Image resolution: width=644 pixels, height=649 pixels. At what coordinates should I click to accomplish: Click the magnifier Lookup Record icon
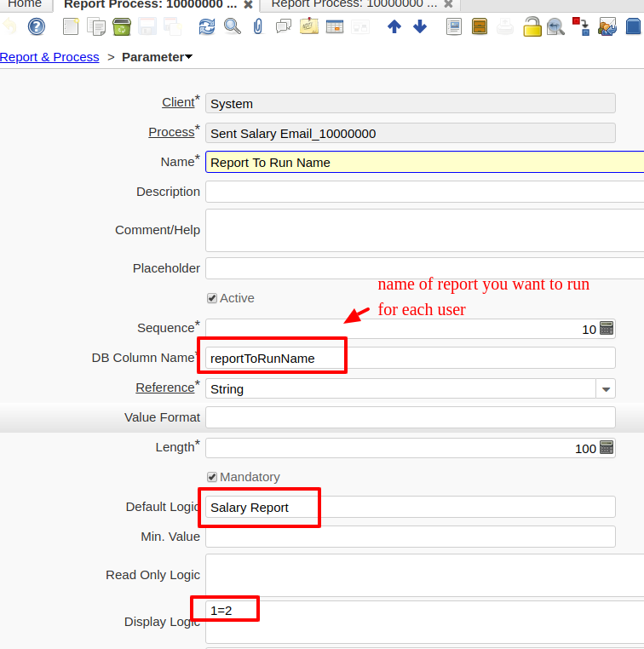[x=232, y=26]
